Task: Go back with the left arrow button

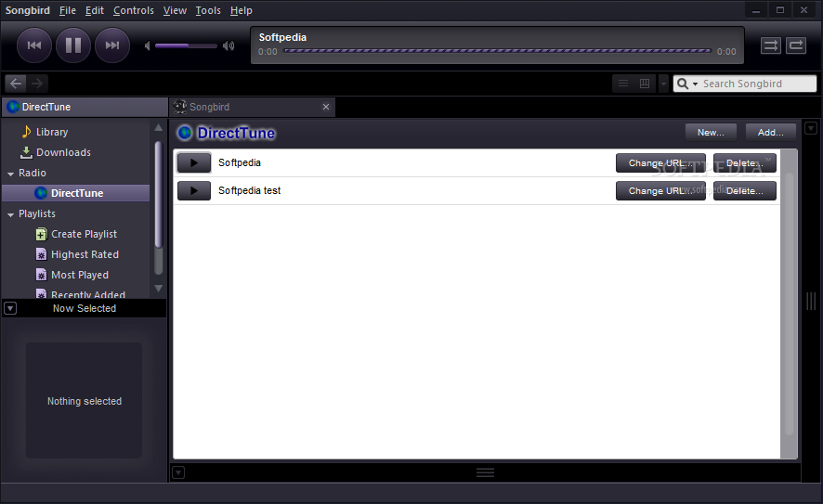Action: (x=16, y=84)
